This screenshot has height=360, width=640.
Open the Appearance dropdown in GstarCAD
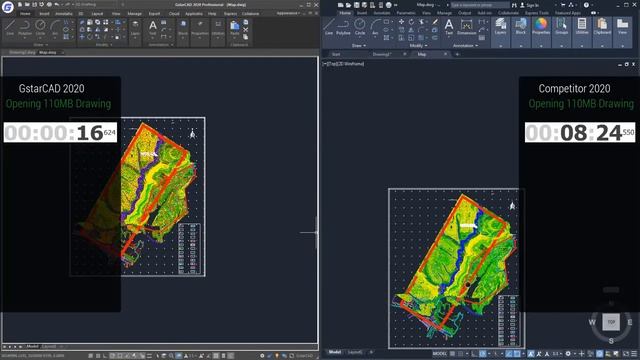click(x=288, y=13)
